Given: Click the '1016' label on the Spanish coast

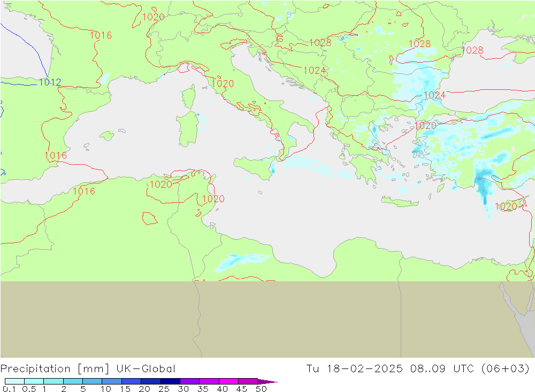Looking at the screenshot, I should pyautogui.click(x=56, y=156).
